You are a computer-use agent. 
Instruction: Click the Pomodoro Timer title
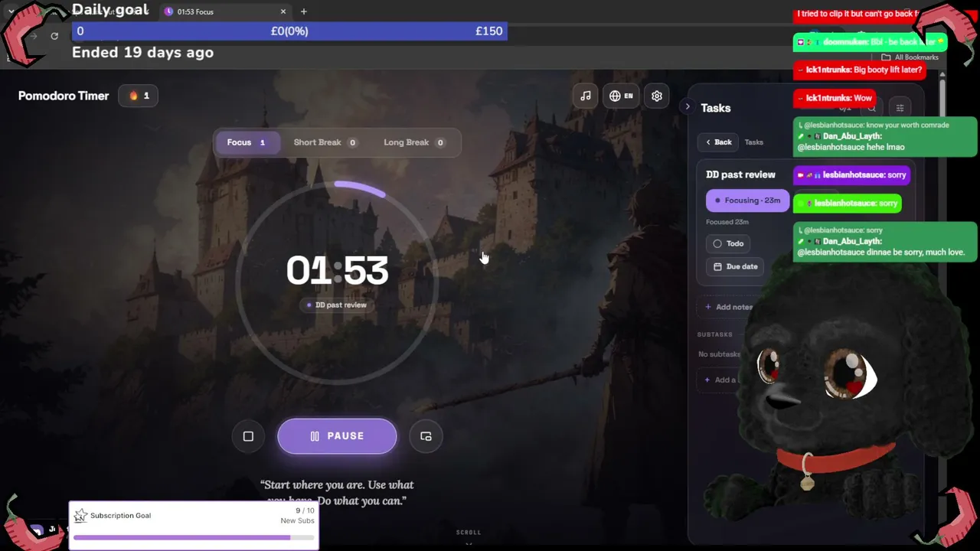(64, 96)
